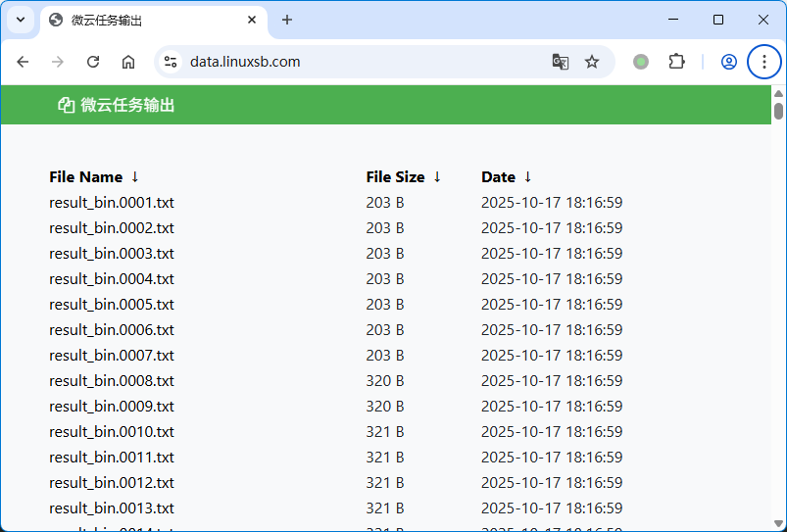Go to the browser home page

click(128, 62)
